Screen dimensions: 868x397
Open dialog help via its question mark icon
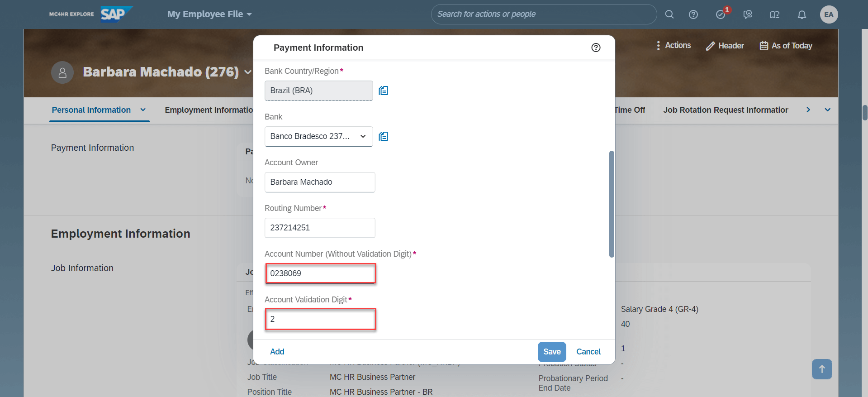coord(595,47)
